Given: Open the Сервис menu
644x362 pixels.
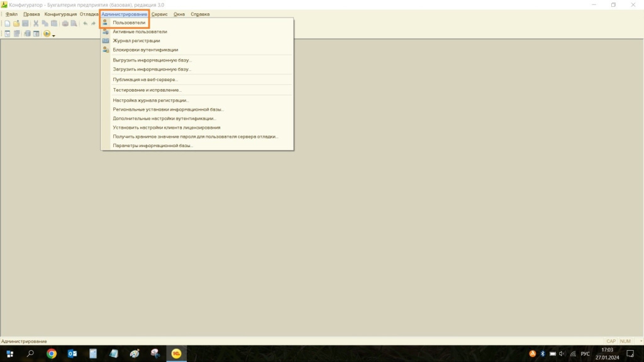Looking at the screenshot, I should (x=160, y=14).
